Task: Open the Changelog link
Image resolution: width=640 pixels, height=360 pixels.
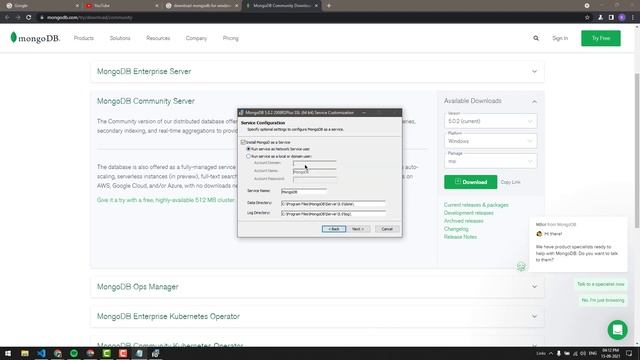Action: click(456, 229)
